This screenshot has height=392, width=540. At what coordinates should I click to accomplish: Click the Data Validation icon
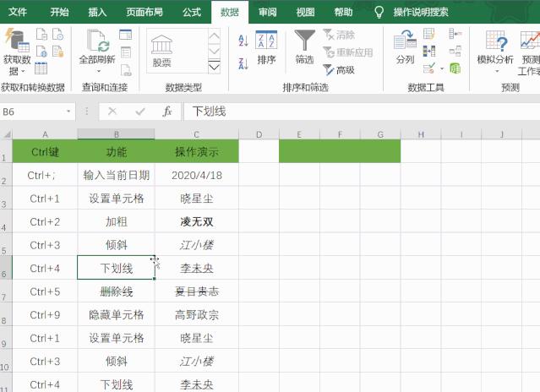(429, 68)
